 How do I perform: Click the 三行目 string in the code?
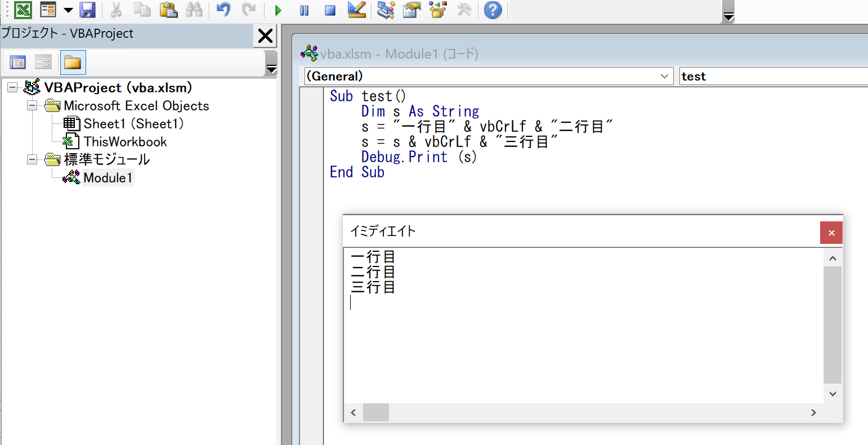coord(527,142)
